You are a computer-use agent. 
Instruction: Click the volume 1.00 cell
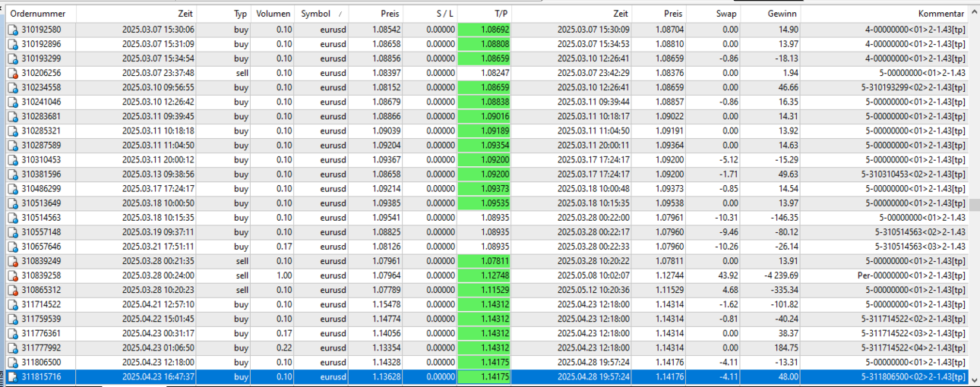pos(283,275)
